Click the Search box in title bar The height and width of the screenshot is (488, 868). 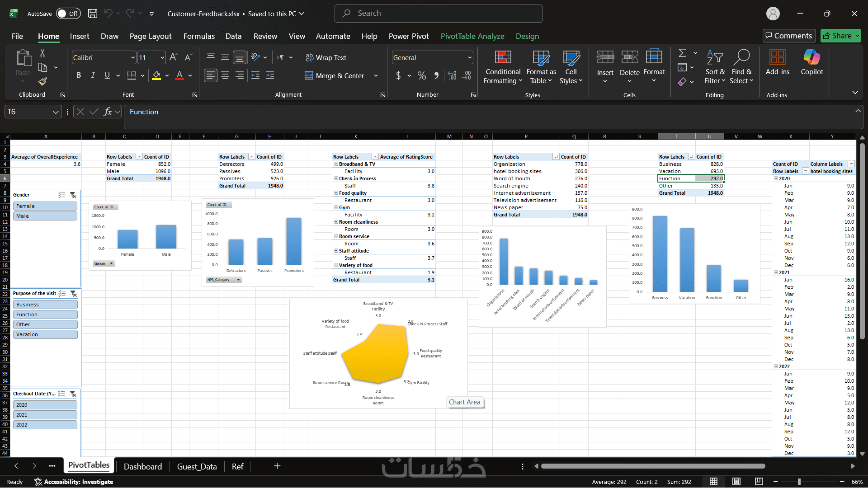(x=438, y=14)
